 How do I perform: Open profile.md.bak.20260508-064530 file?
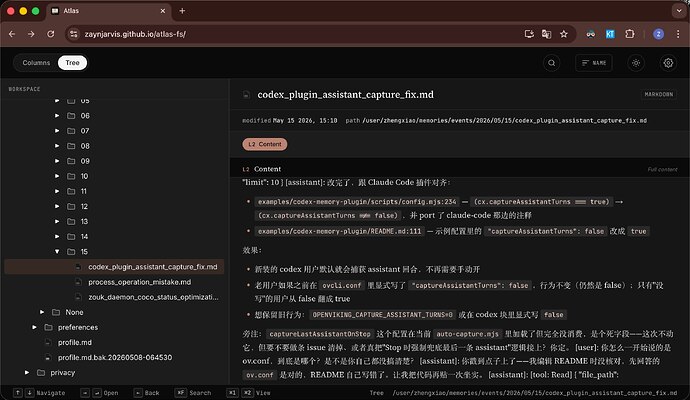tap(115, 357)
